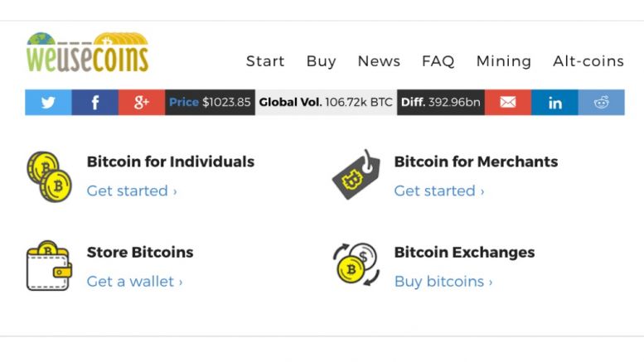This screenshot has height=362, width=644.
Task: Open the Mining menu item
Action: tap(503, 61)
